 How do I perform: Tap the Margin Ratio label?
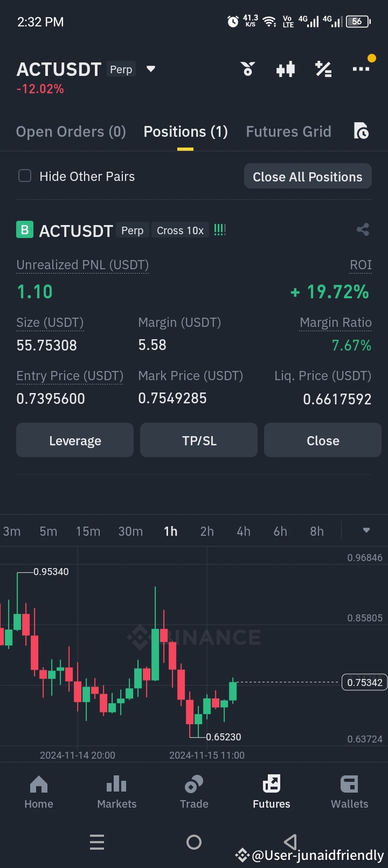click(335, 323)
